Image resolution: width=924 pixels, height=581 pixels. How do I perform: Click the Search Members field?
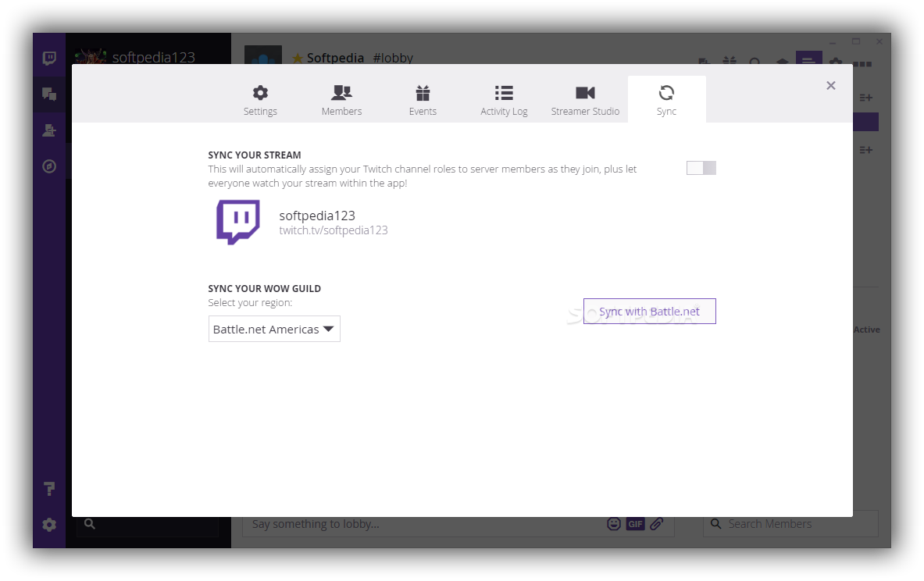[790, 524]
